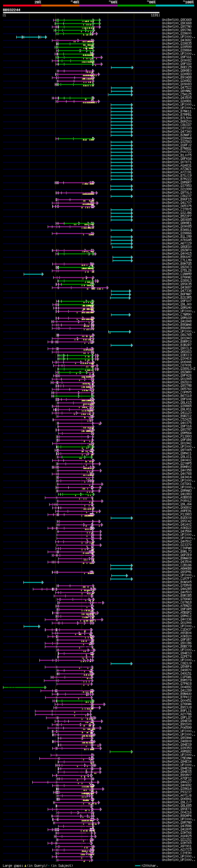The width and height of the screenshot is (197, 868).
Task: Select label UniRef100_A1A831
Action: (x=177, y=165)
